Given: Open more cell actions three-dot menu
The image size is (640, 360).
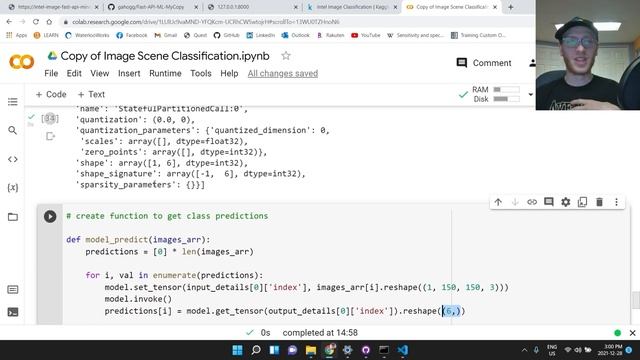Looking at the screenshot, I should click(x=616, y=202).
